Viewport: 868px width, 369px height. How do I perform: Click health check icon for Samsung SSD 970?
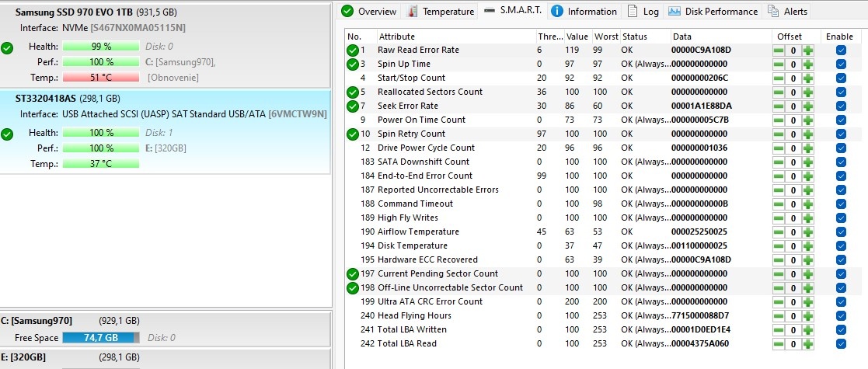pos(8,48)
